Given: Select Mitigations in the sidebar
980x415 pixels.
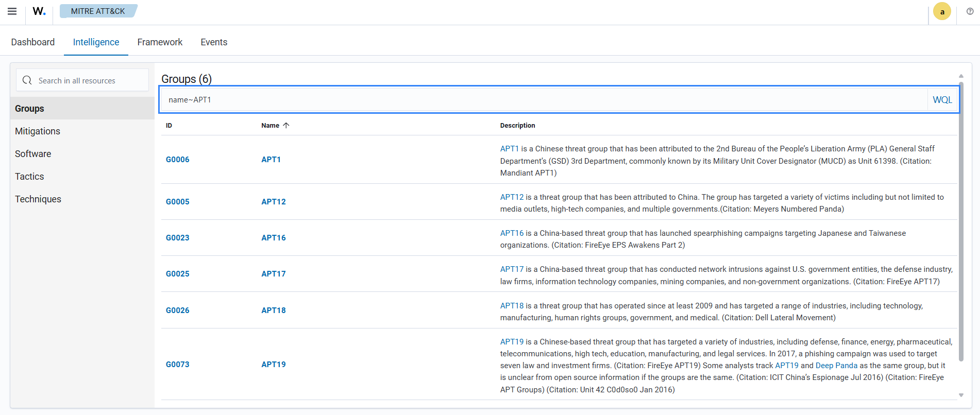Looking at the screenshot, I should pyautogui.click(x=38, y=131).
